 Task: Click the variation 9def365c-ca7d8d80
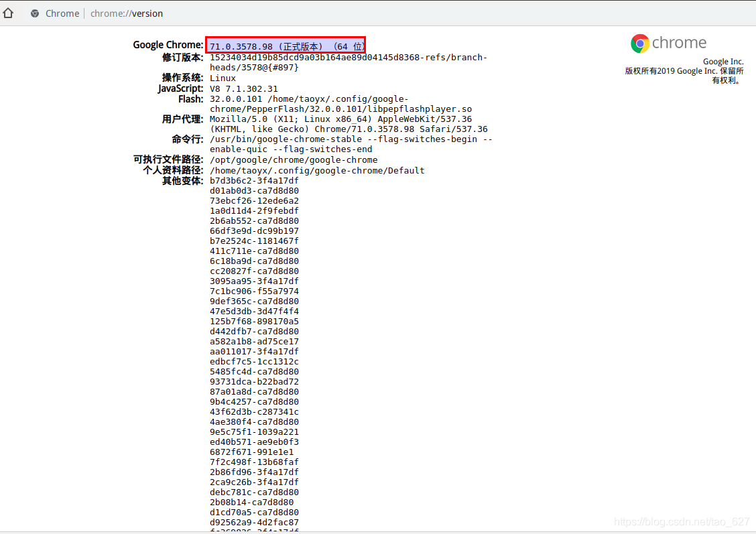(x=254, y=302)
